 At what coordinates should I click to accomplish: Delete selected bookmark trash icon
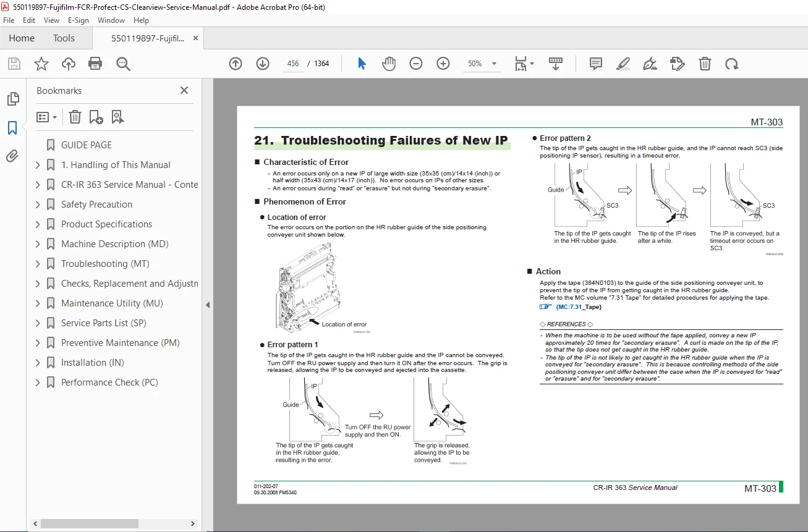pos(75,116)
